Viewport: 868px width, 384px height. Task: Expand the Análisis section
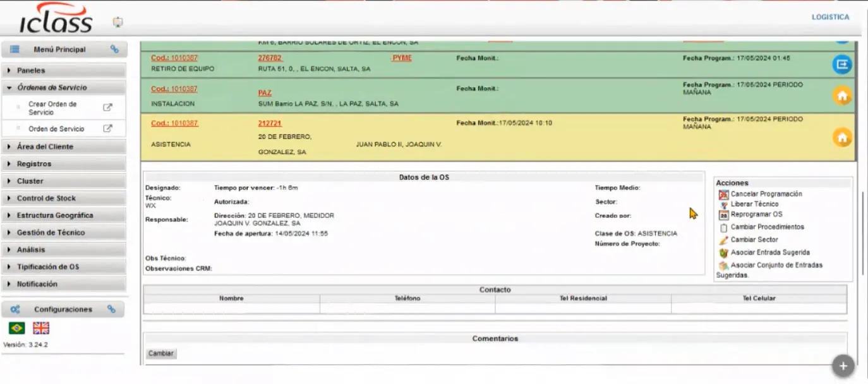pyautogui.click(x=64, y=249)
